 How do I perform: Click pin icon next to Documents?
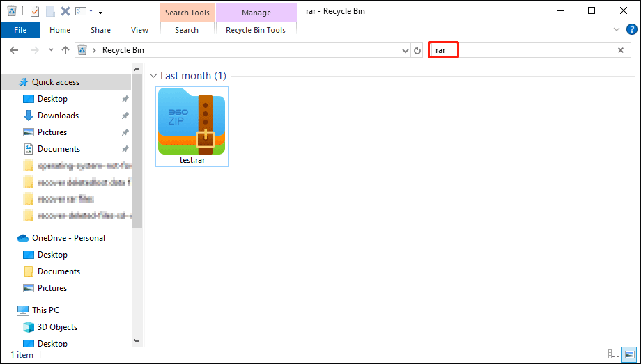tap(125, 149)
